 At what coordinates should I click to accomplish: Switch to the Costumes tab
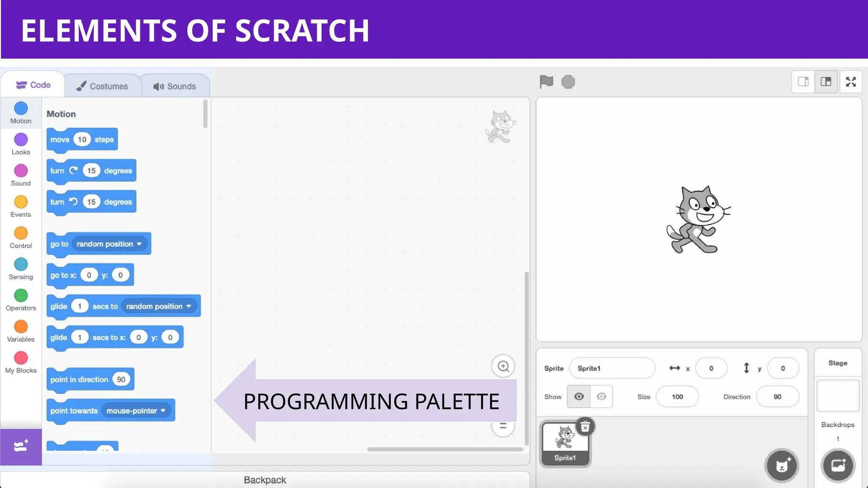tap(102, 86)
